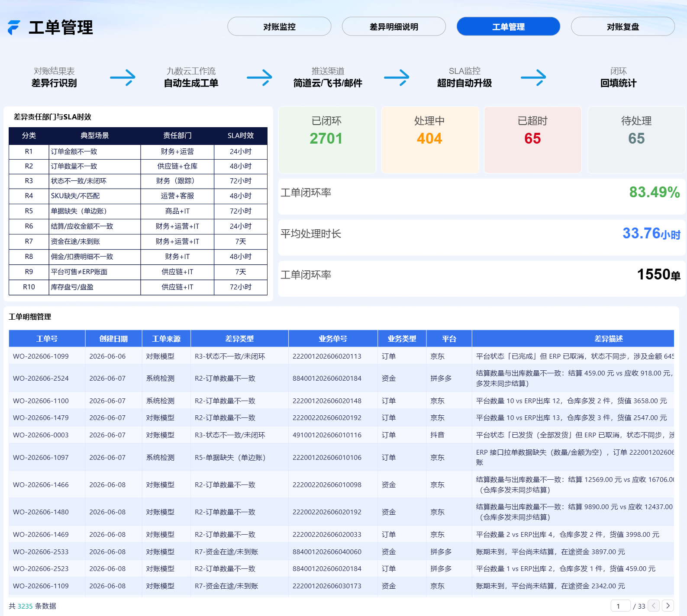Click the 33.76小时 average duration value
The height and width of the screenshot is (616, 687).
652,234
